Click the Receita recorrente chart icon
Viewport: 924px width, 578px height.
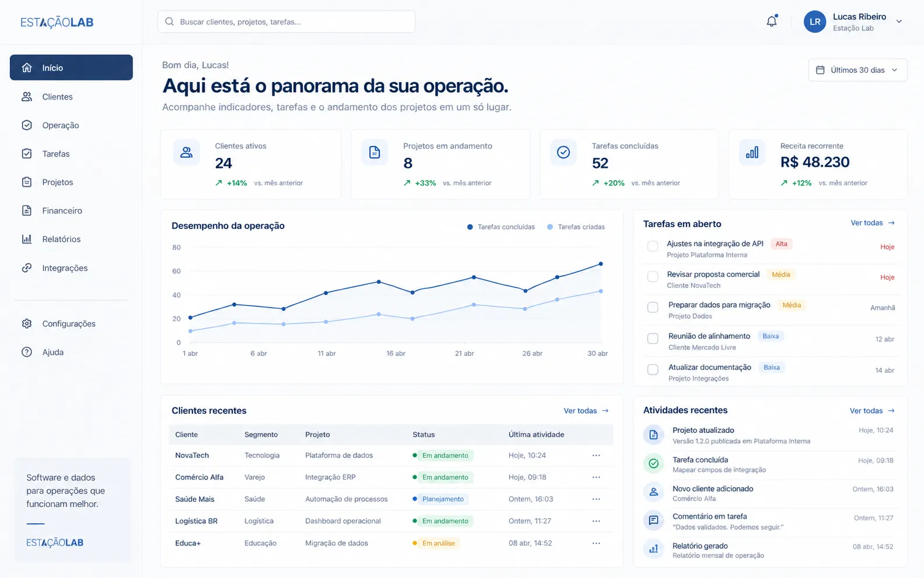pos(752,153)
